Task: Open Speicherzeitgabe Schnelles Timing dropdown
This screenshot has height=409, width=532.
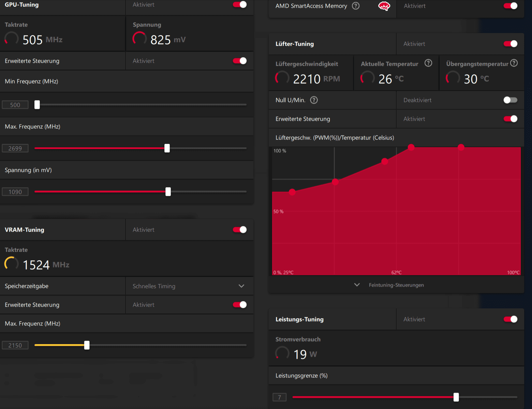Action: tap(190, 286)
